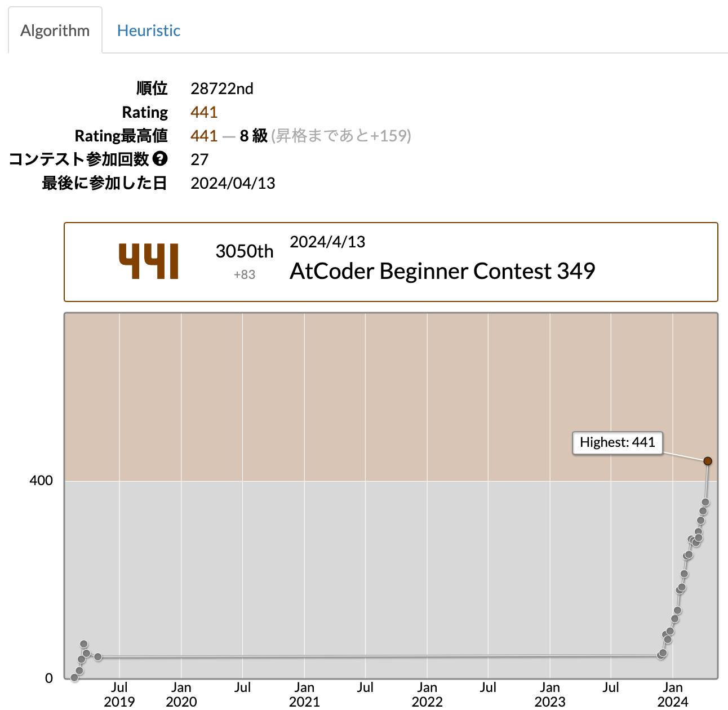Select the 2019 peak data point
The height and width of the screenshot is (710, 728).
click(x=84, y=644)
